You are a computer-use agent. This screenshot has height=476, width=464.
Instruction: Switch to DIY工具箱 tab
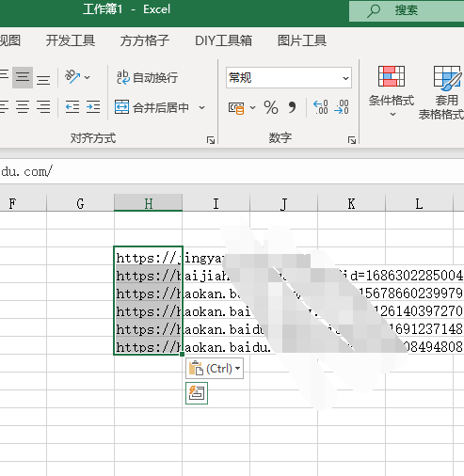[x=223, y=40]
